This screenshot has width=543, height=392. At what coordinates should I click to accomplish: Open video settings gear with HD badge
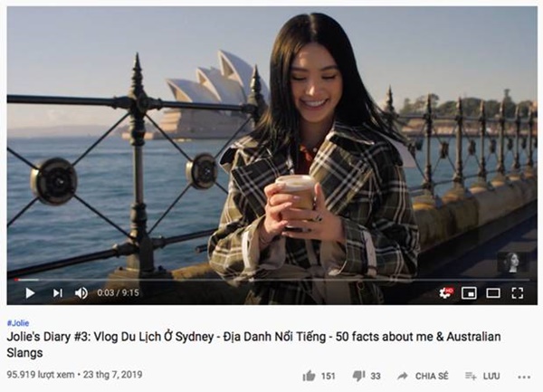[x=446, y=293]
